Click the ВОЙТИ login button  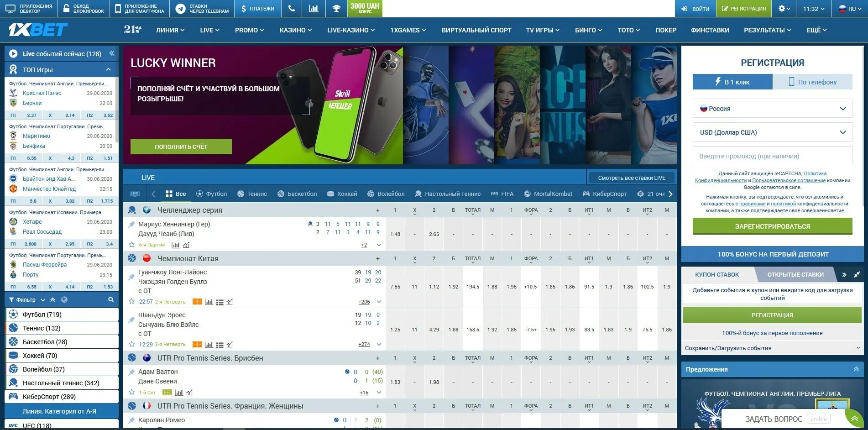695,9
